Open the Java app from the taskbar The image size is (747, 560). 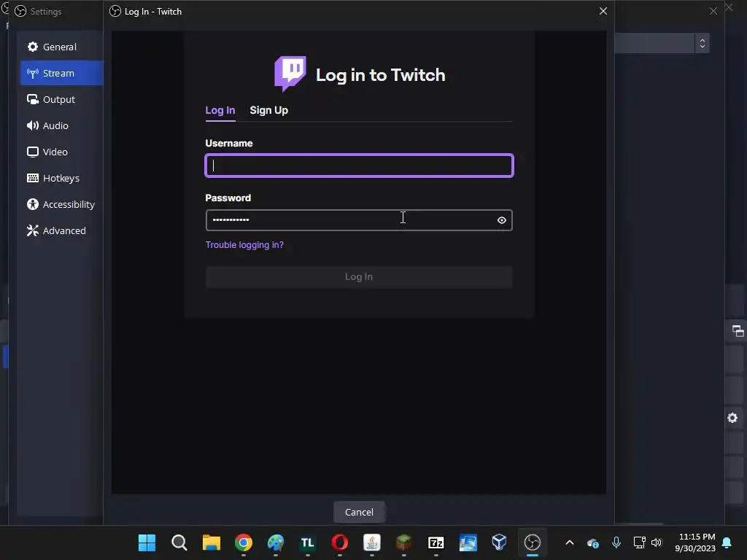(x=371, y=542)
